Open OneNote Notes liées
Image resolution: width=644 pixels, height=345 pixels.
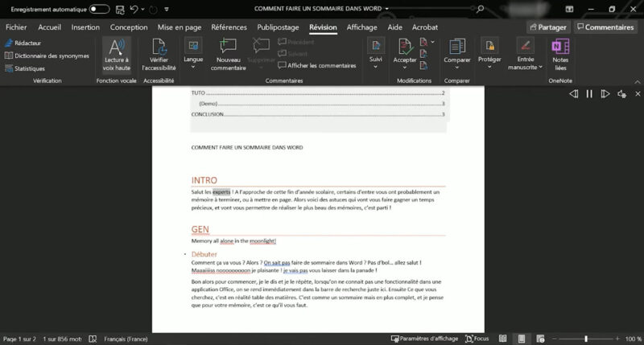pyautogui.click(x=560, y=55)
